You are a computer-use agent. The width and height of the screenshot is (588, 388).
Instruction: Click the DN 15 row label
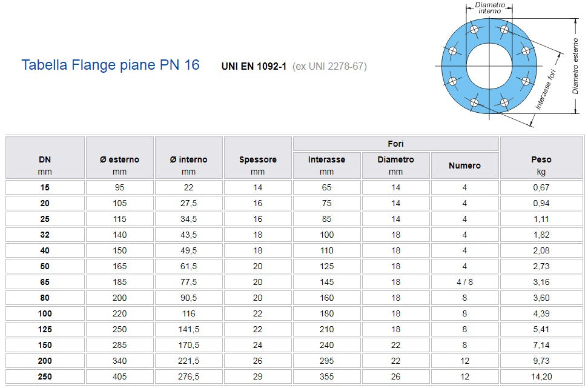pyautogui.click(x=45, y=187)
